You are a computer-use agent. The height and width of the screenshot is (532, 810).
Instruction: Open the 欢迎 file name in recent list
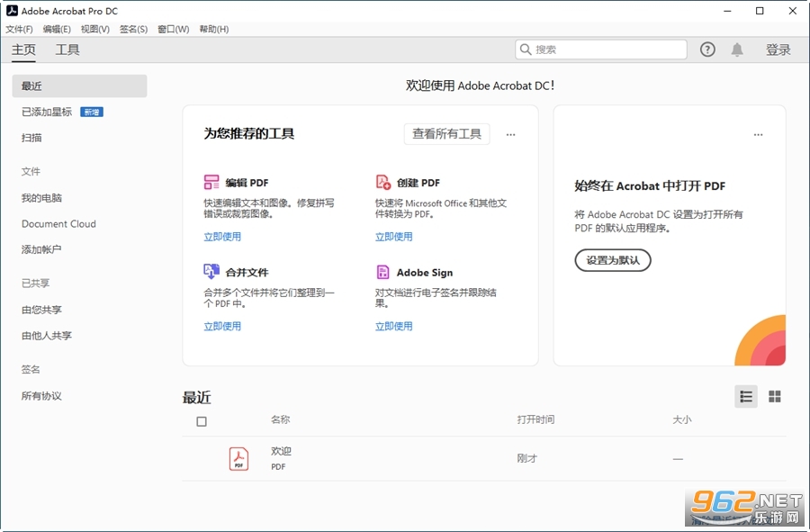281,451
